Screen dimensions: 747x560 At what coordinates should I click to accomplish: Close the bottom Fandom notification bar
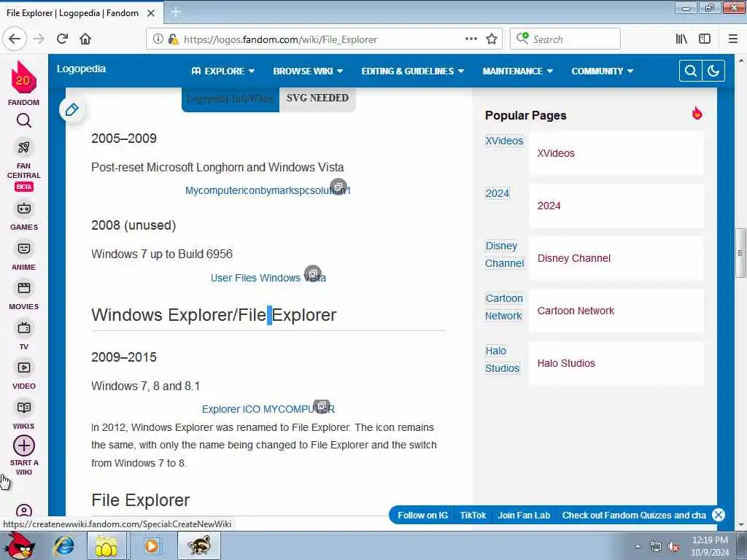(x=719, y=515)
